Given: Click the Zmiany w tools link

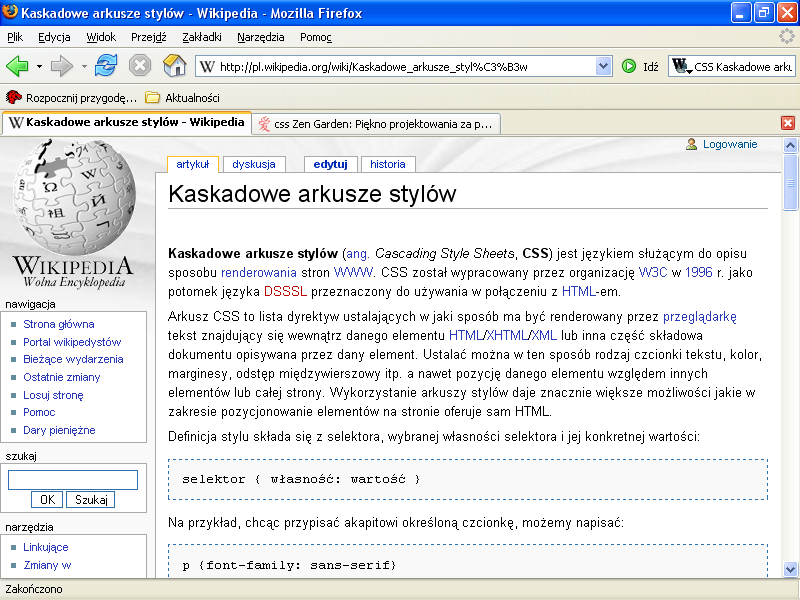Looking at the screenshot, I should pos(47,565).
